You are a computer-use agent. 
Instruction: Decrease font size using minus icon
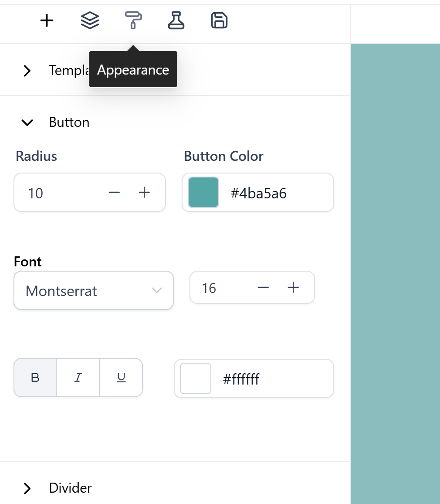tap(263, 287)
